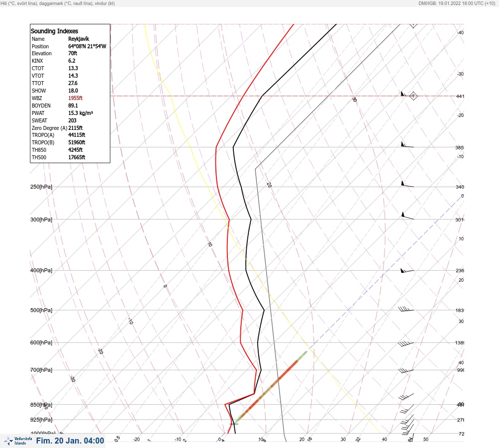499x448 pixels.
Task: Select the wind barb at 500 hPa level
Action: (x=406, y=309)
